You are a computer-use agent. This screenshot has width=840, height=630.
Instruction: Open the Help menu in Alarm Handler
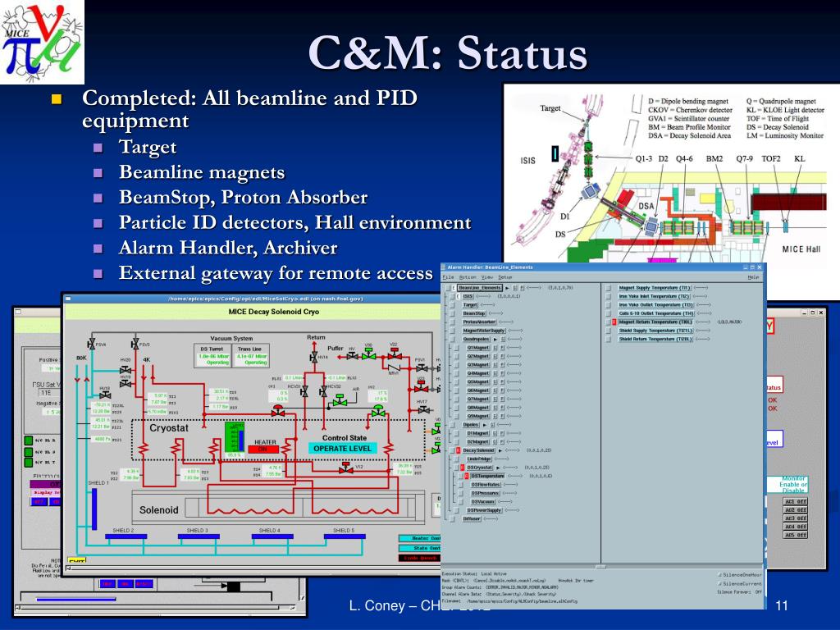point(753,277)
